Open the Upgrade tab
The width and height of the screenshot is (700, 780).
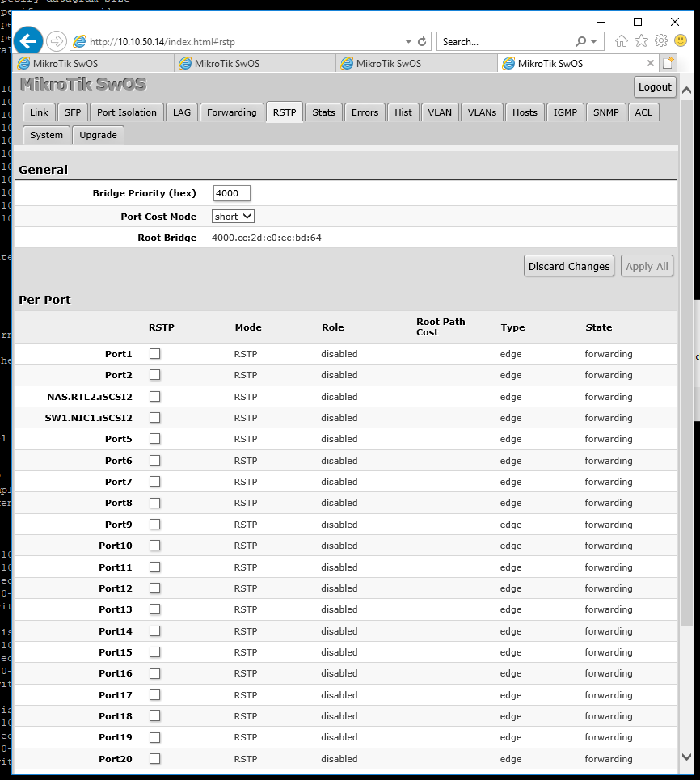point(98,135)
